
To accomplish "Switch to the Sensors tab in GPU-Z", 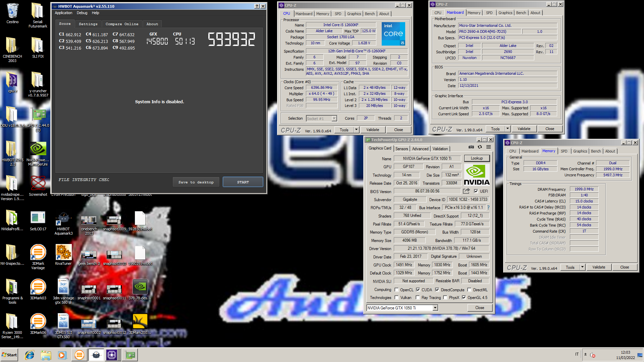I will click(401, 149).
